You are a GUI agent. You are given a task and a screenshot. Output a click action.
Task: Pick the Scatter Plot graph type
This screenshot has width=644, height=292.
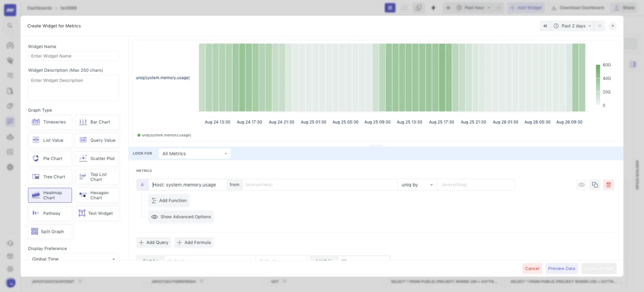tap(97, 159)
